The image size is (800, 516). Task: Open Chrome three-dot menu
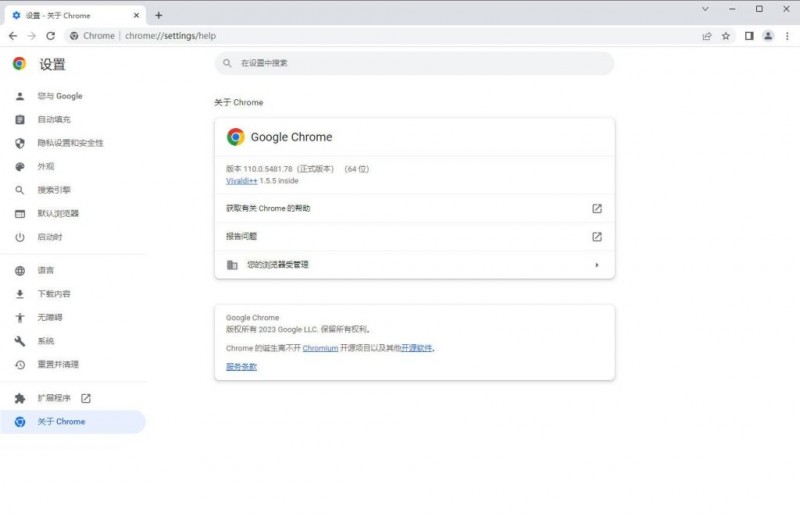click(x=787, y=35)
